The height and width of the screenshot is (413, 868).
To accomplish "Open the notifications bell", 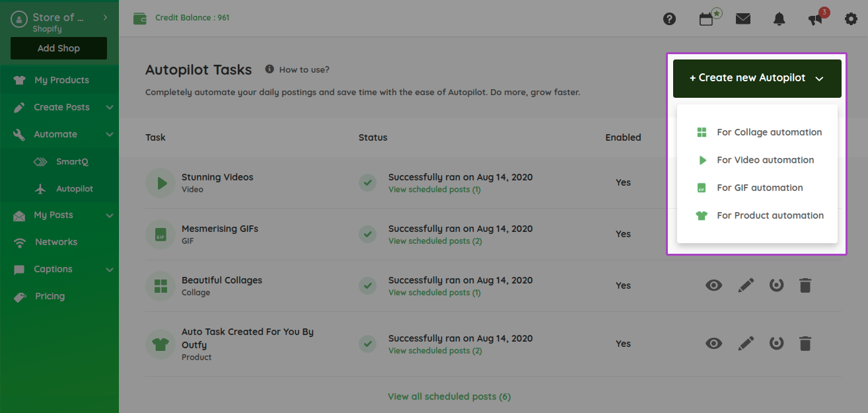I will [779, 19].
